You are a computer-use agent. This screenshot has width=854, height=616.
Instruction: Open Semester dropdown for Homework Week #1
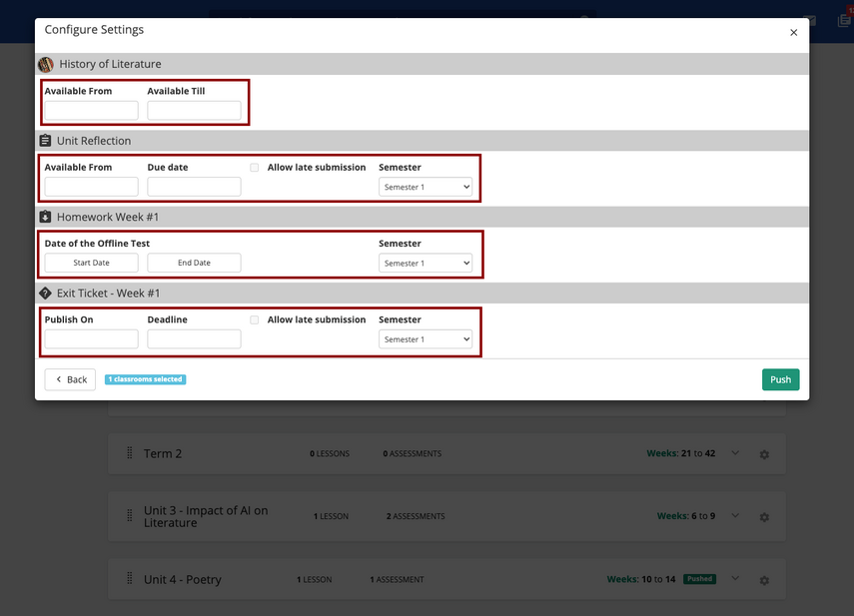click(426, 264)
